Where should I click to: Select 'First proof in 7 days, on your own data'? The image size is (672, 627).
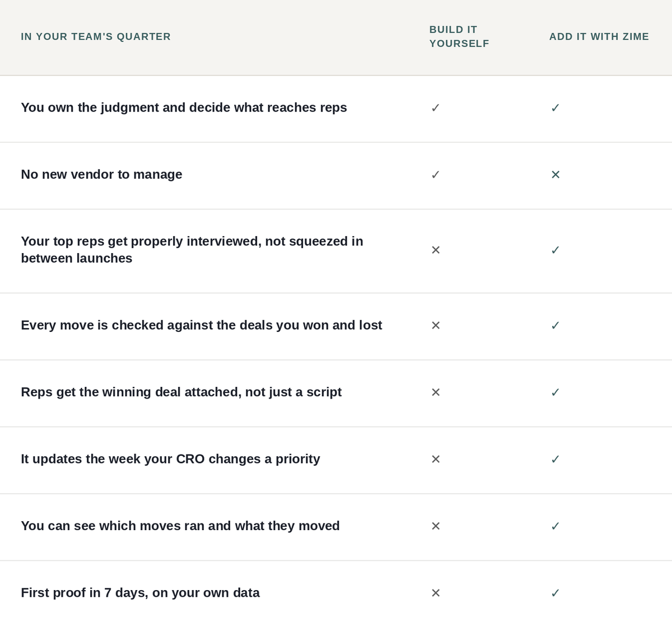click(140, 593)
